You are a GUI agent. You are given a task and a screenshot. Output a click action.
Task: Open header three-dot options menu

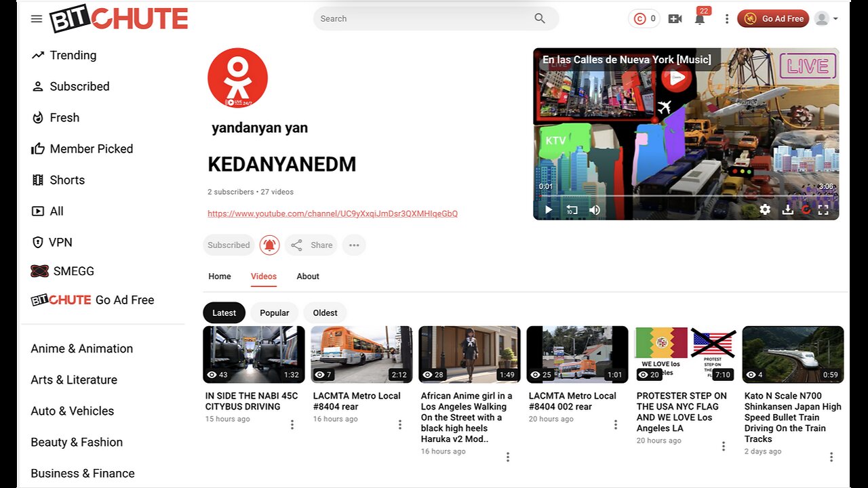(727, 19)
